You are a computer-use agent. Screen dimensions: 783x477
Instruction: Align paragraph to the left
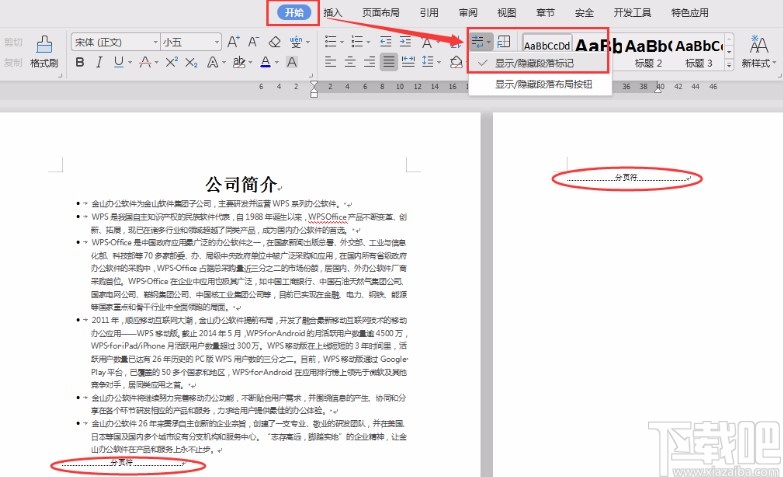click(x=330, y=62)
